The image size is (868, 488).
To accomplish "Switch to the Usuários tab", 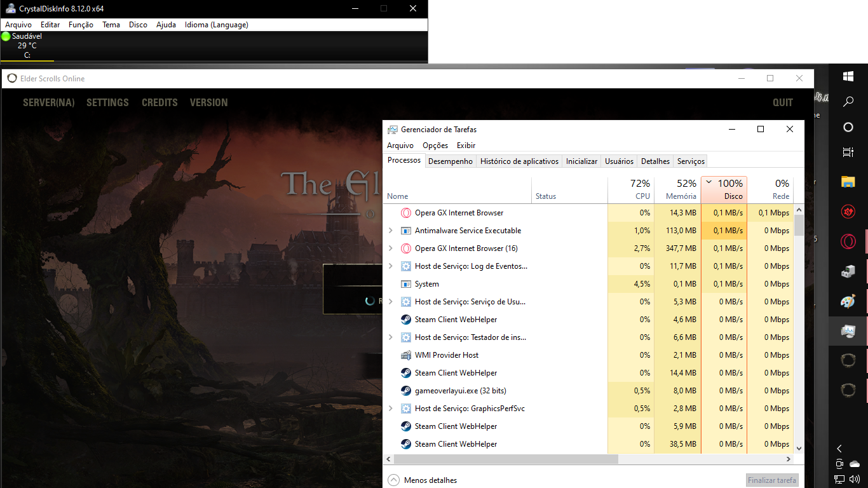I will [x=619, y=161].
